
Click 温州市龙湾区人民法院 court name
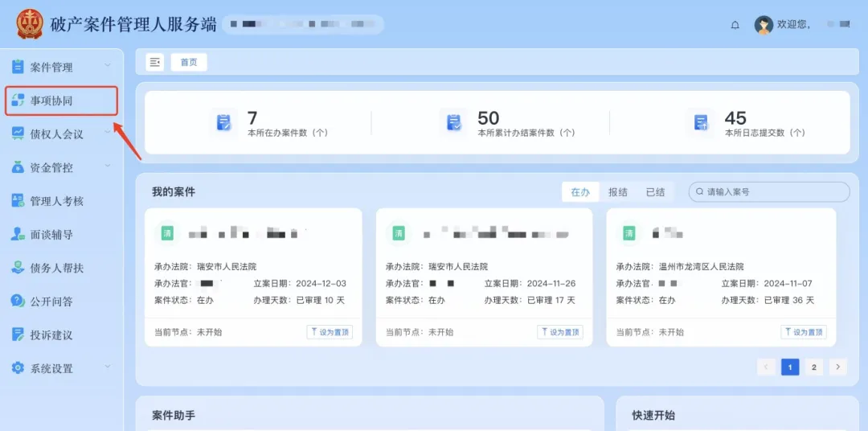pos(702,266)
